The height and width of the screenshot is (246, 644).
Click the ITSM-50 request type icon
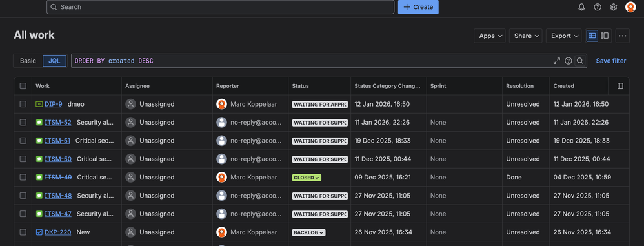coord(39,159)
